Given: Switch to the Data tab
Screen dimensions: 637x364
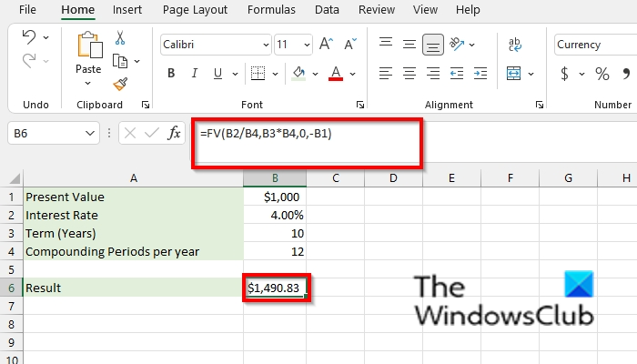Looking at the screenshot, I should click(x=327, y=10).
